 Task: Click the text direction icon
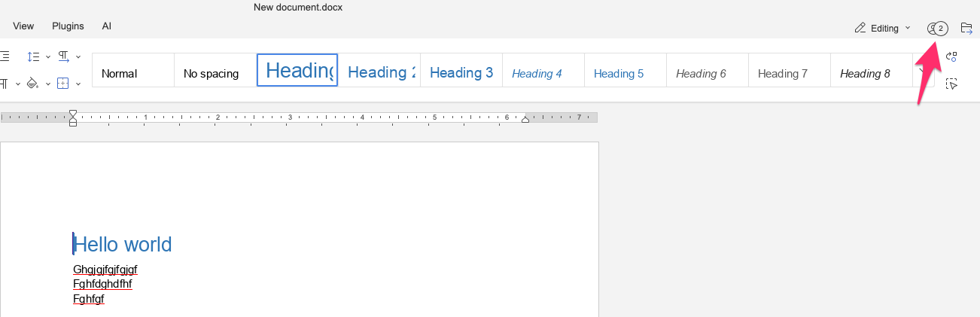click(63, 57)
